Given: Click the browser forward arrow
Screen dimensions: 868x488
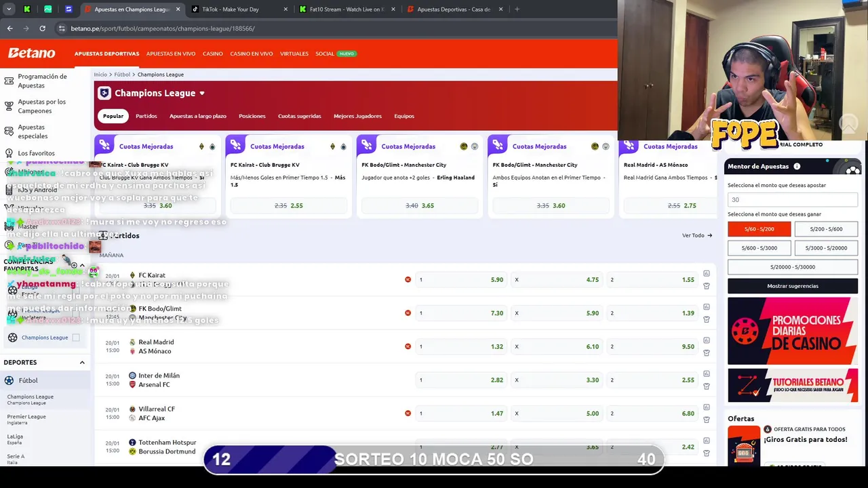Looking at the screenshot, I should click(x=26, y=28).
